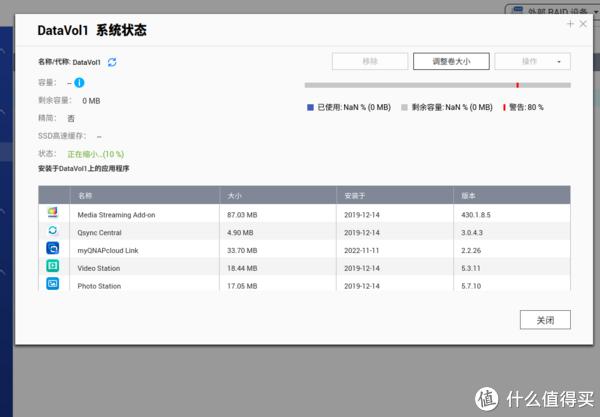This screenshot has width=600, height=417.
Task: Click the green shrinking status text (10 %)
Action: (96, 154)
